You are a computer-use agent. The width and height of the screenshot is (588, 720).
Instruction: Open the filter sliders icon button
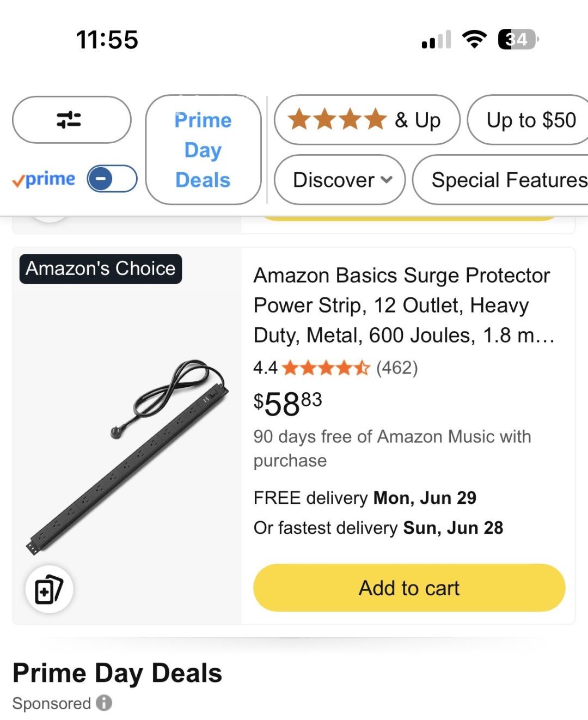(x=71, y=120)
